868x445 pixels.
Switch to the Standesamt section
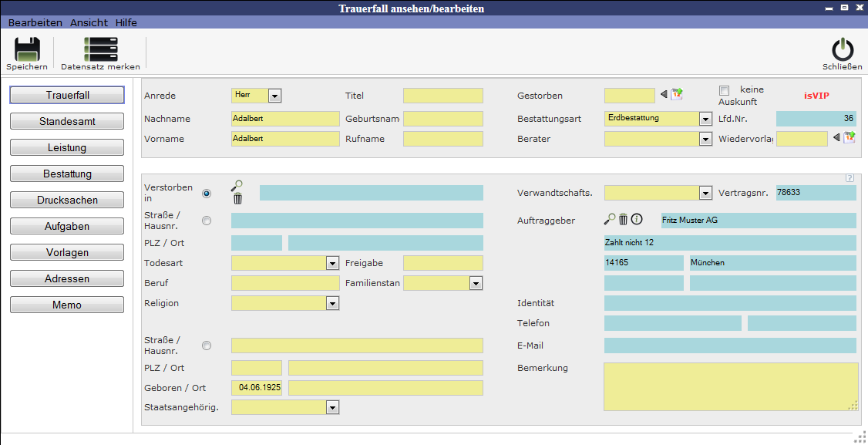pos(67,122)
